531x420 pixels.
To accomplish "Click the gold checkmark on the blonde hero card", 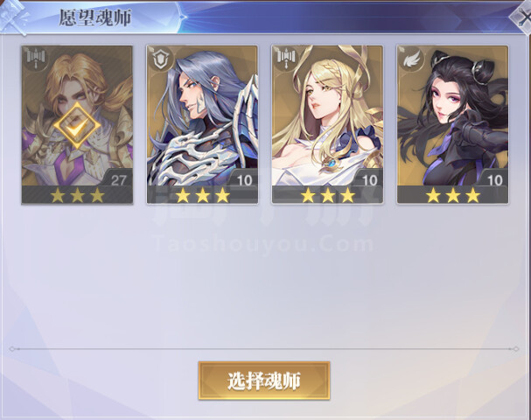I will 77,125.
